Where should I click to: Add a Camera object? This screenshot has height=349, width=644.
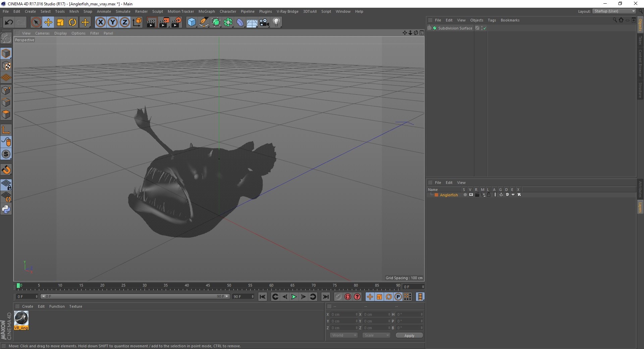coord(264,22)
